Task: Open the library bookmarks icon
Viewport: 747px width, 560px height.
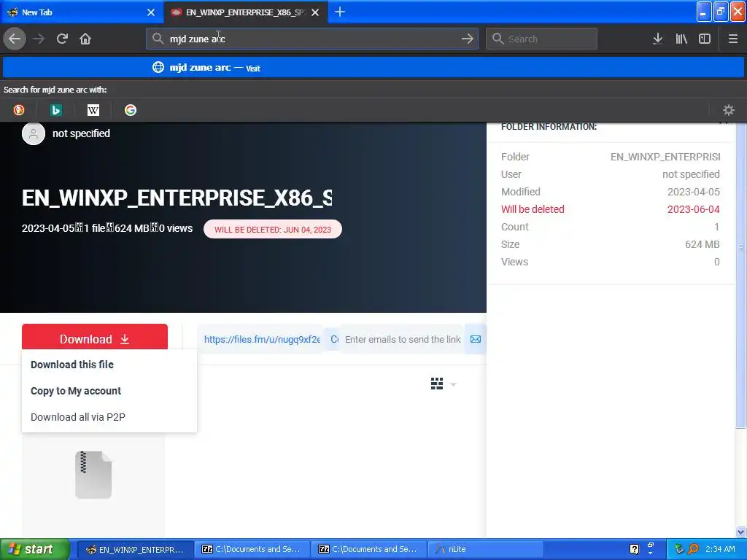Action: point(681,39)
